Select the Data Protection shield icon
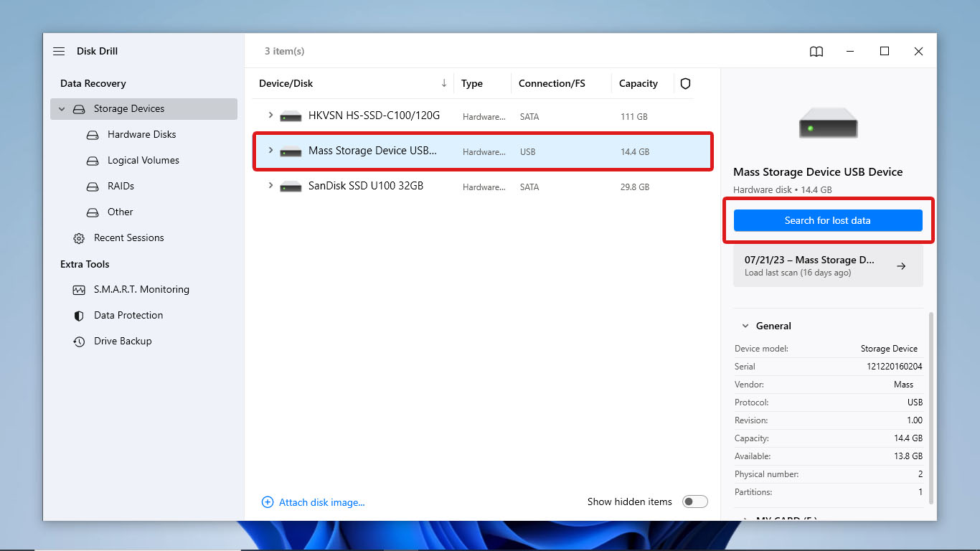The image size is (980, 551). [79, 315]
